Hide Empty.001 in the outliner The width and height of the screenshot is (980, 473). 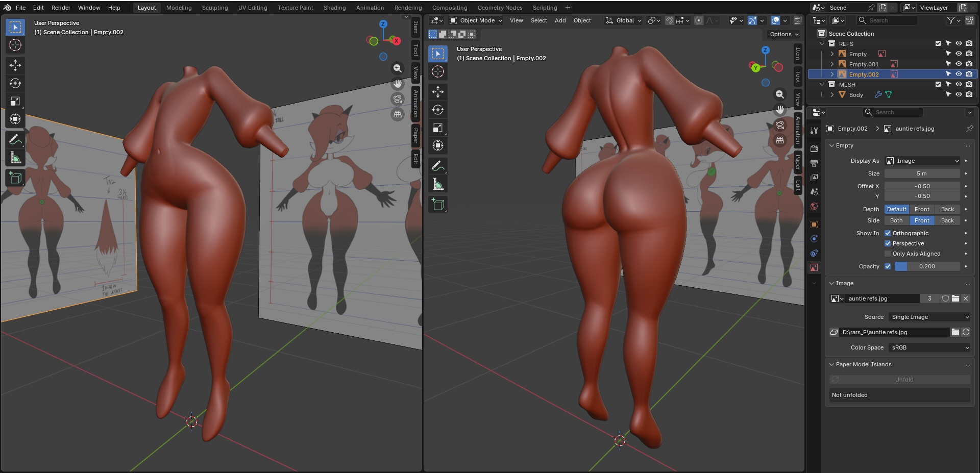(959, 64)
